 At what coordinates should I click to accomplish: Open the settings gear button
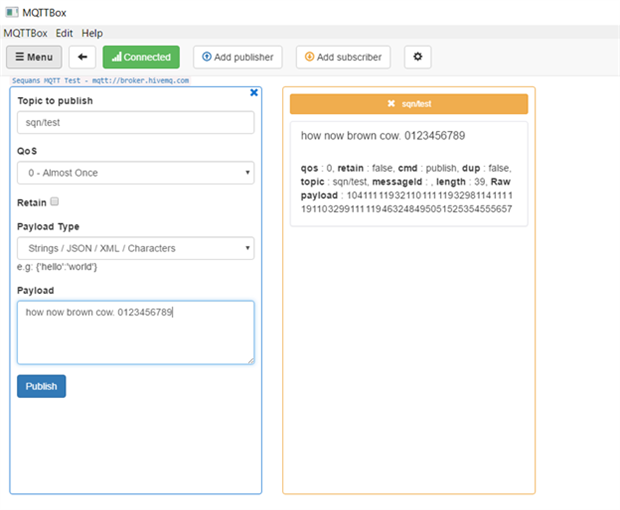pos(417,57)
